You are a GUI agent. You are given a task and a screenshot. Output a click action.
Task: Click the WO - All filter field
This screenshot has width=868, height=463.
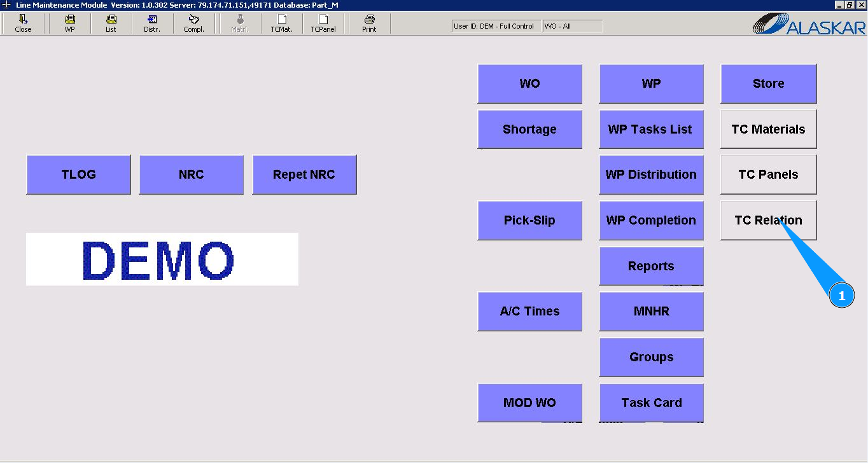click(573, 26)
